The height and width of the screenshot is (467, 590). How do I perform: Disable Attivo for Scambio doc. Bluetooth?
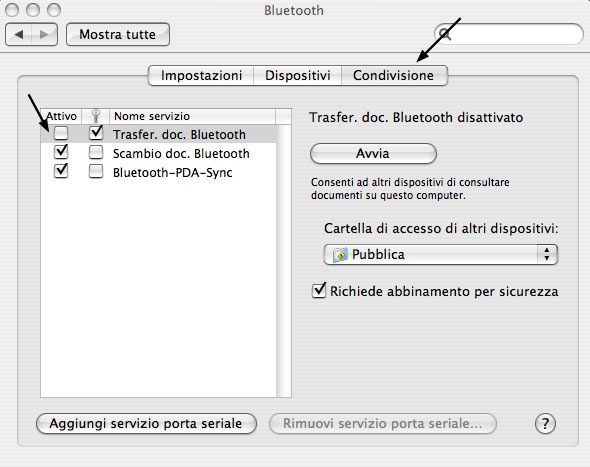point(61,152)
